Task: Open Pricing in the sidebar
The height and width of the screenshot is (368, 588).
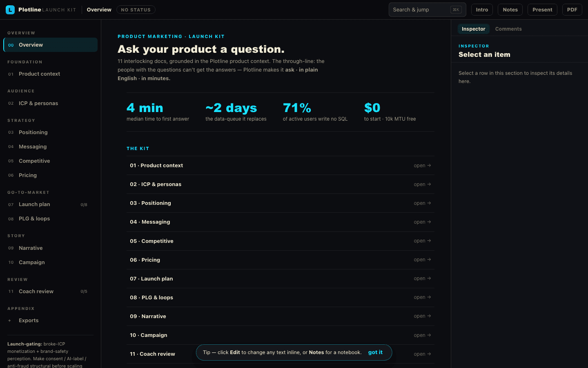Action: coord(50,175)
